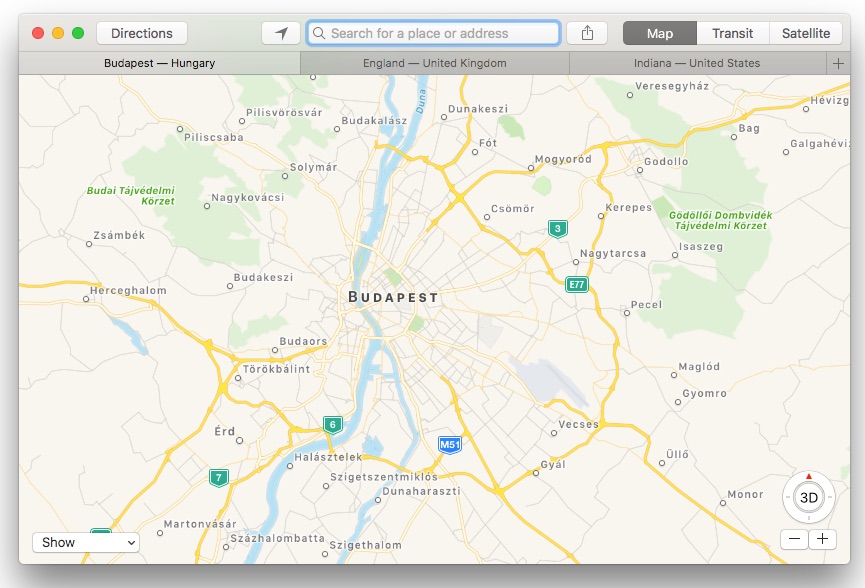This screenshot has width=865, height=588.
Task: Switch to England — United Kingdom tab
Action: pyautogui.click(x=434, y=63)
